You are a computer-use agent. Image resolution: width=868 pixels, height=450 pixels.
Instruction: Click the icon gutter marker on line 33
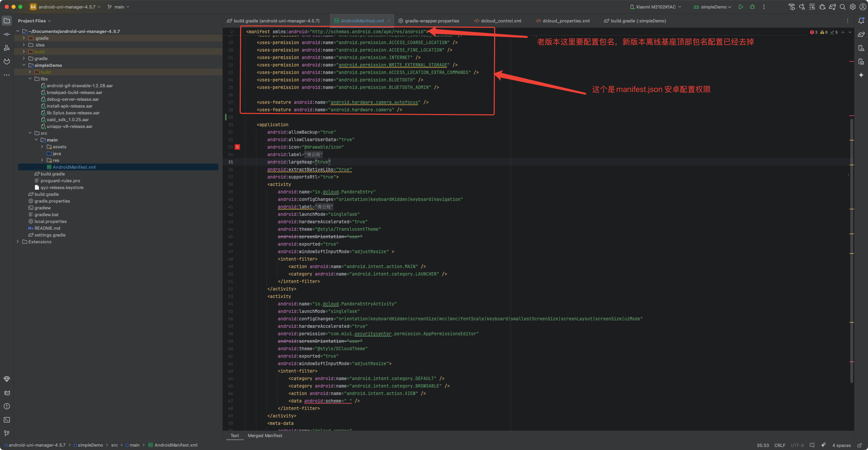click(x=237, y=147)
